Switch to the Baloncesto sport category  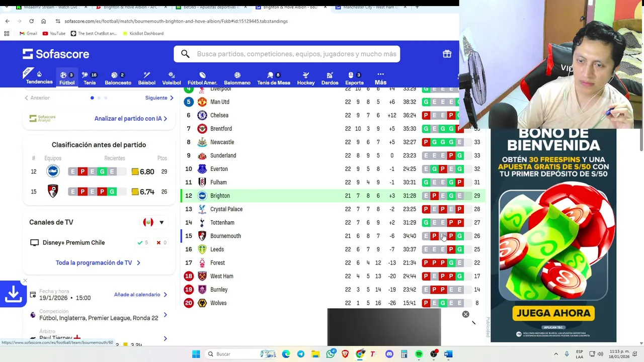[x=118, y=78]
